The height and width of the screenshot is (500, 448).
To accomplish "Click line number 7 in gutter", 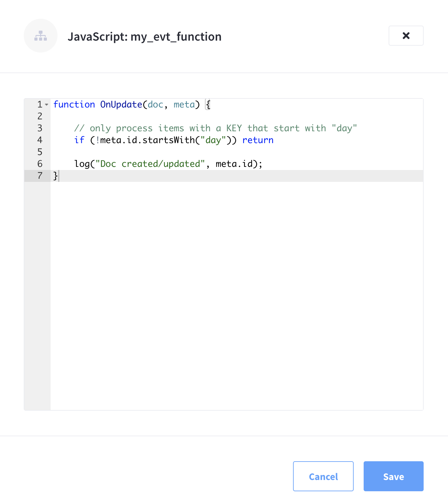I will click(40, 176).
